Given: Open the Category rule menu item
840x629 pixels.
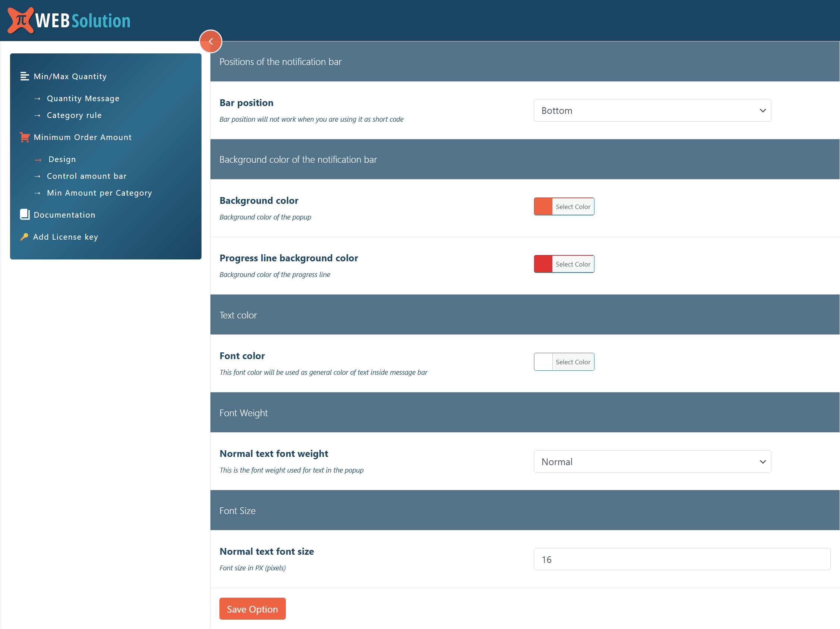Looking at the screenshot, I should [x=74, y=115].
